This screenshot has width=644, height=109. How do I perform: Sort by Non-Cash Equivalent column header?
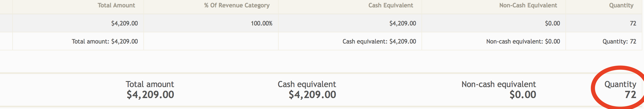(528, 5)
